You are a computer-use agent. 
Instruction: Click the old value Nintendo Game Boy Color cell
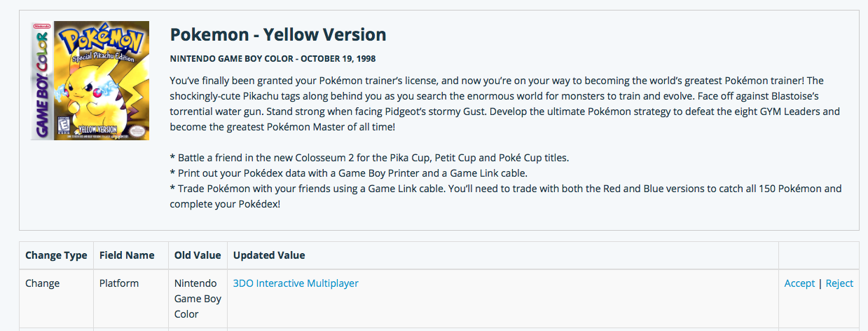point(198,299)
